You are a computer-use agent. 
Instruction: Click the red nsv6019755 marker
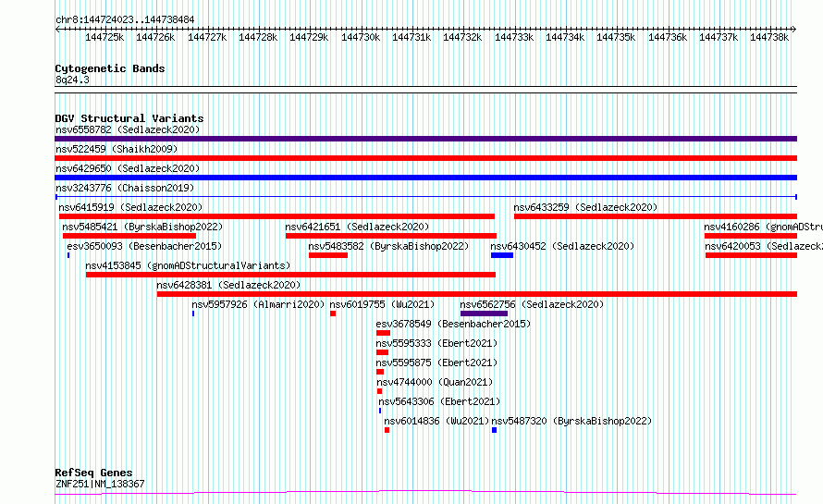pos(333,313)
